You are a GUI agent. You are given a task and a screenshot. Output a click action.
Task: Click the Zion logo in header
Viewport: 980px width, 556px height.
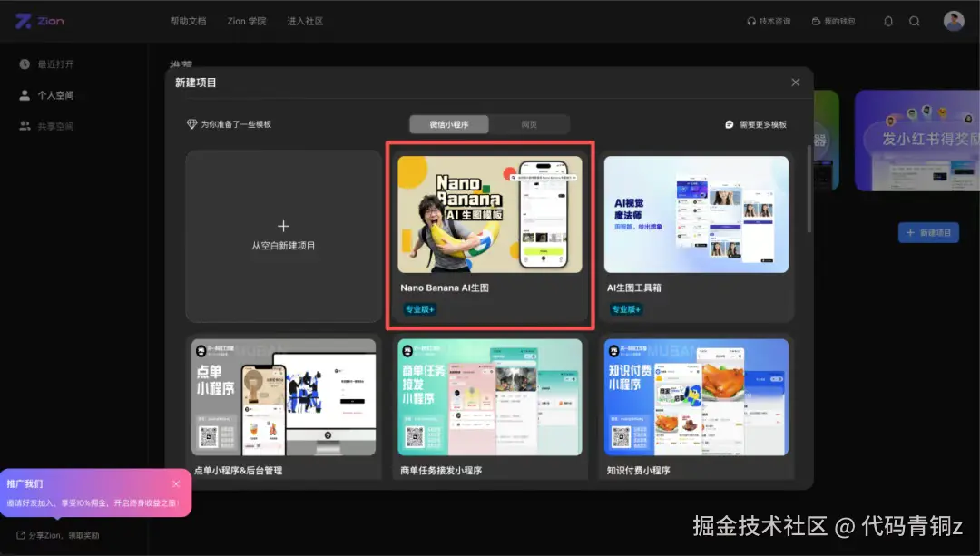coord(39,21)
